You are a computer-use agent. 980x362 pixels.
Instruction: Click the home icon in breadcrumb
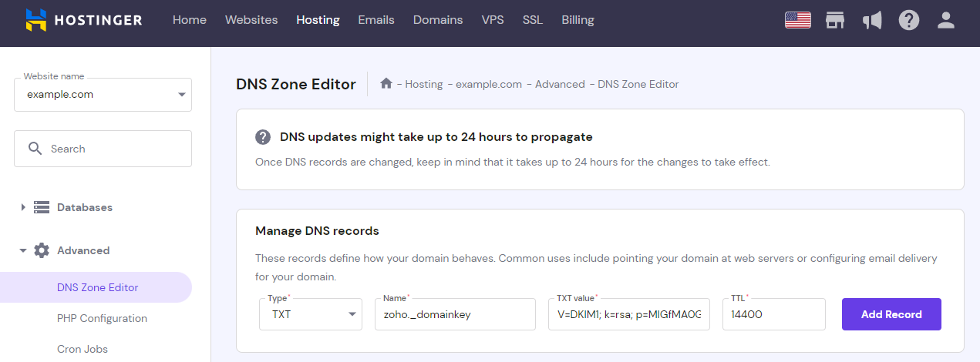click(x=386, y=84)
